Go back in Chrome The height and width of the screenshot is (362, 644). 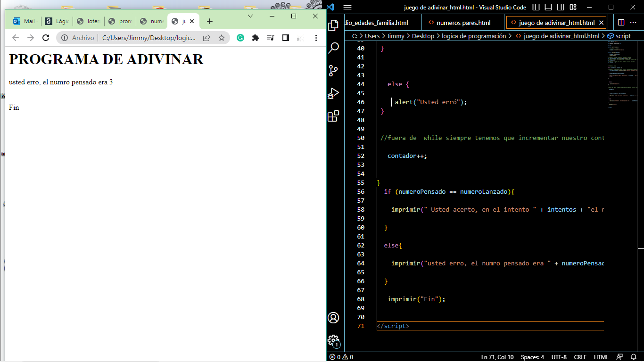(x=16, y=38)
